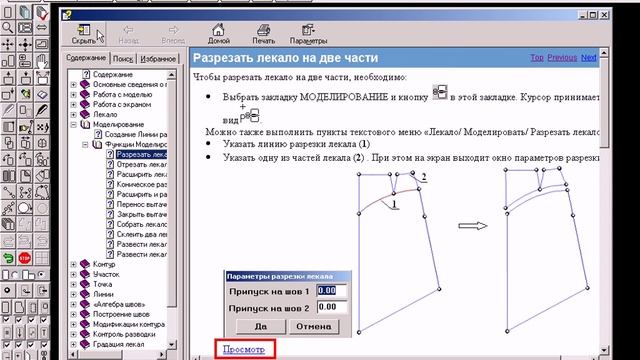
Task: Click the Скрыть (Hide) toolbar button
Action: (x=83, y=34)
